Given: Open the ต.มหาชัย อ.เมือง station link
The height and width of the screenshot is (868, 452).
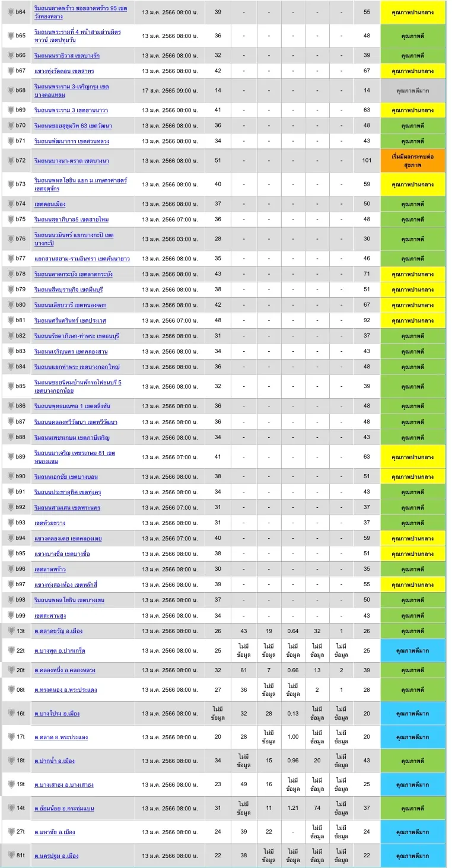Looking at the screenshot, I should [55, 832].
